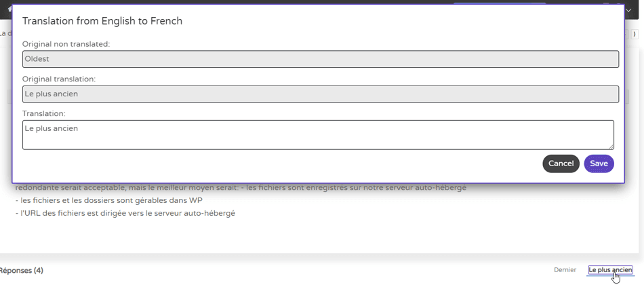Click the 'Réponses (4)' heading
This screenshot has width=644, height=285.
tap(22, 271)
